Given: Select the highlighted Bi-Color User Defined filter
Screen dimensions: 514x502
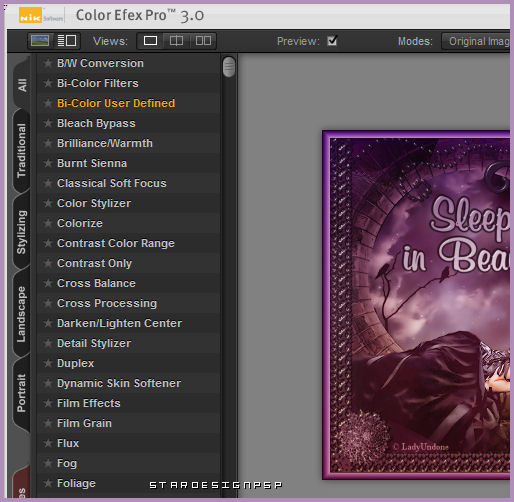Looking at the screenshot, I should 129,103.
